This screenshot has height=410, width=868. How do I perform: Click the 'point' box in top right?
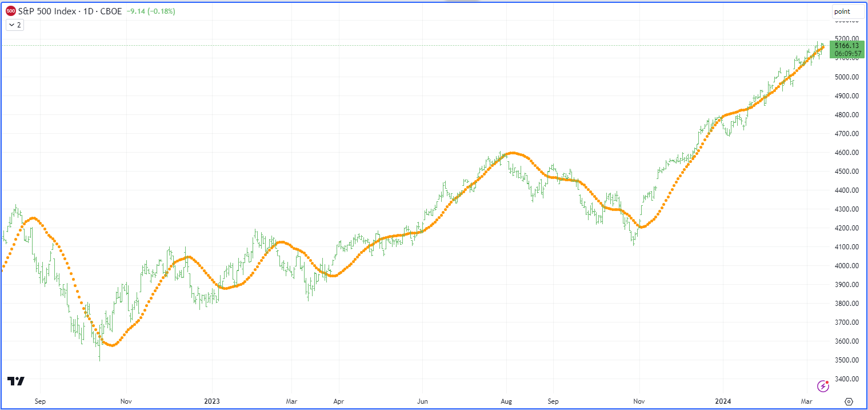tap(847, 11)
